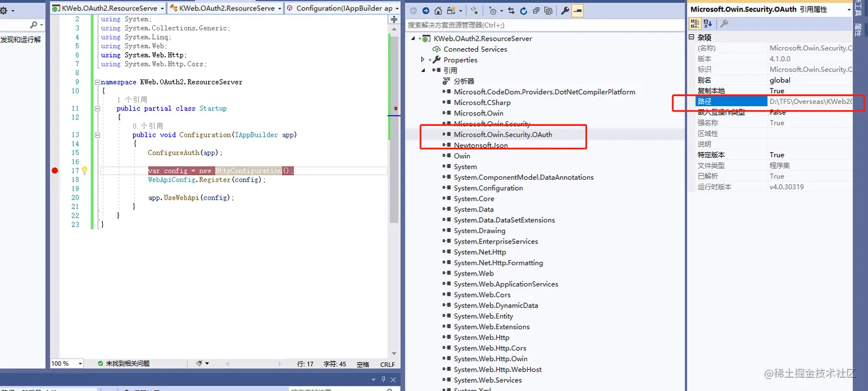Select the Newtonsoft.Json reference

coord(480,145)
